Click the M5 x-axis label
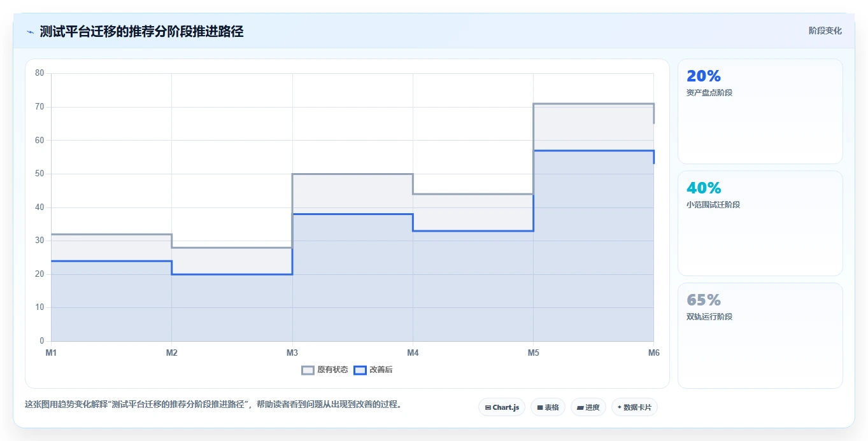 point(533,352)
